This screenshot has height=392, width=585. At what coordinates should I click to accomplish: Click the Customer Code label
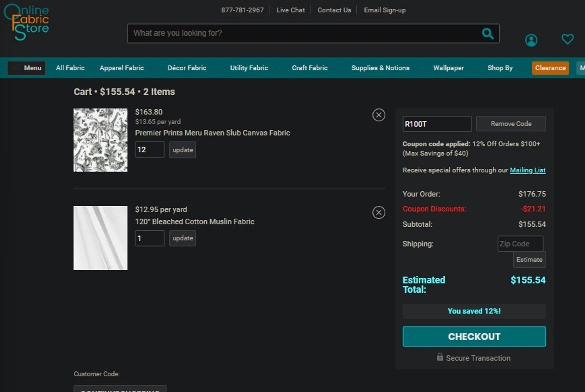(97, 374)
